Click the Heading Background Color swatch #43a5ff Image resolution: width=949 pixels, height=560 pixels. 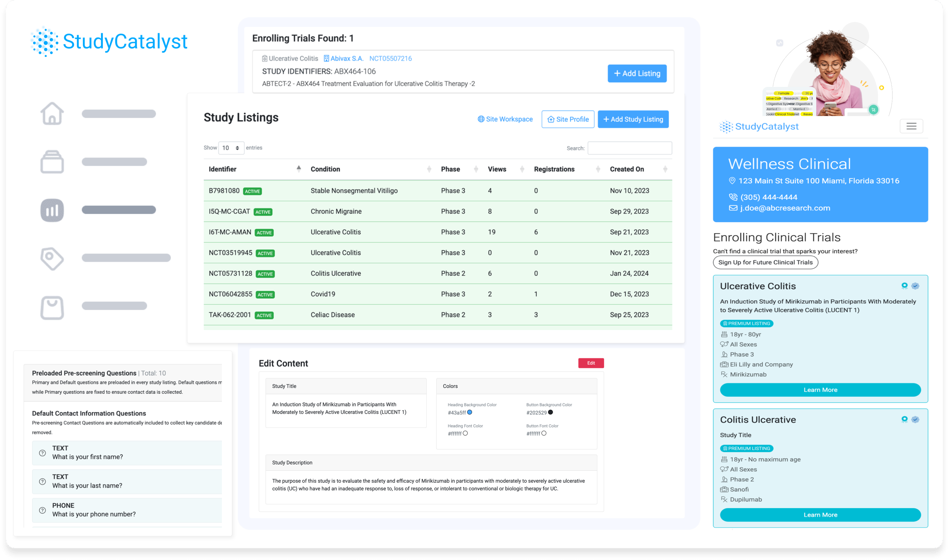[469, 412]
